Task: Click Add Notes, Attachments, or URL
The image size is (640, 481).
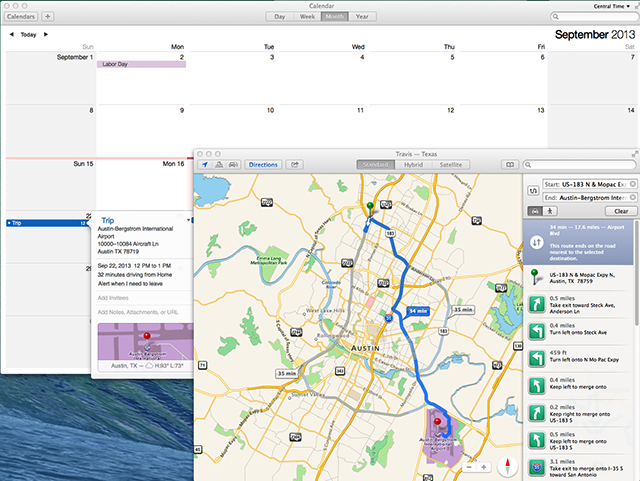Action: pyautogui.click(x=138, y=312)
